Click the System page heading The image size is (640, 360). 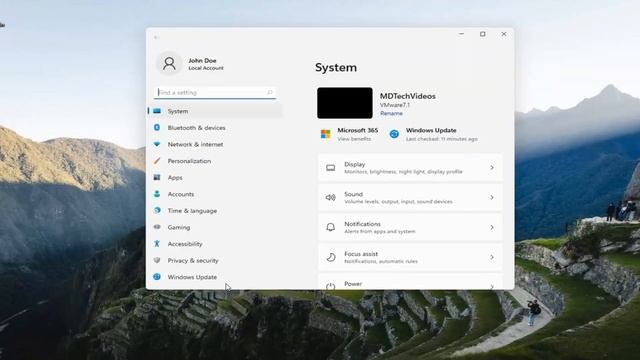[336, 67]
